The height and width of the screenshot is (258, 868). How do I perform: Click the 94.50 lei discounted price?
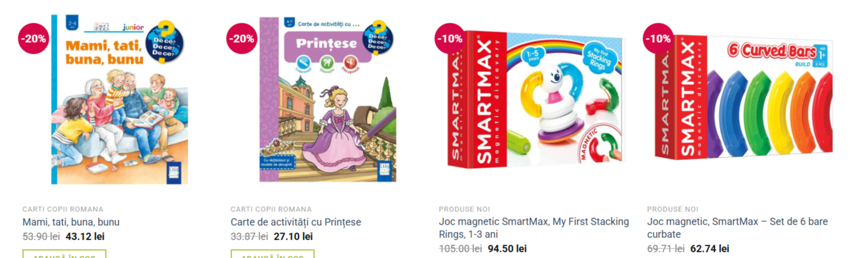pyautogui.click(x=507, y=249)
